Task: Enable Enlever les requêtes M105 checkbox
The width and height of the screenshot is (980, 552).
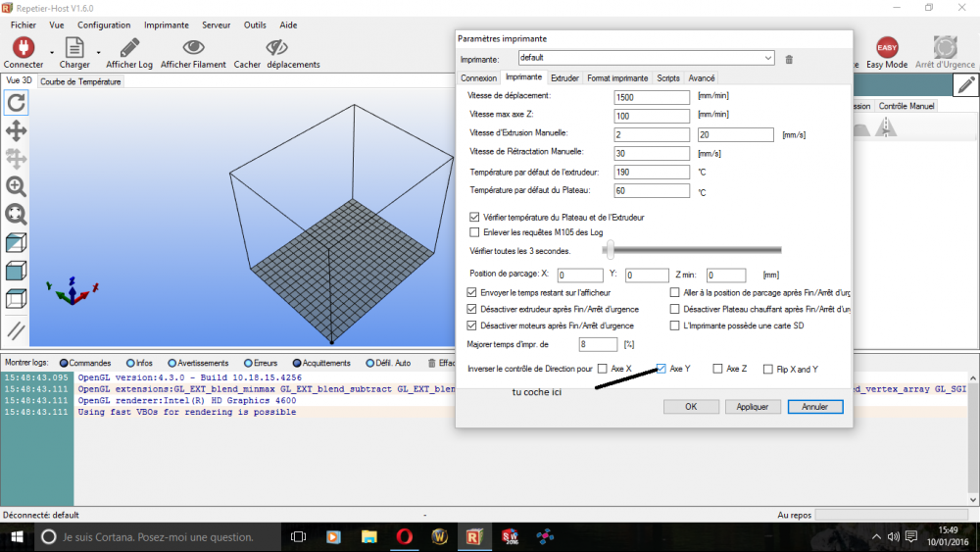Action: (474, 232)
